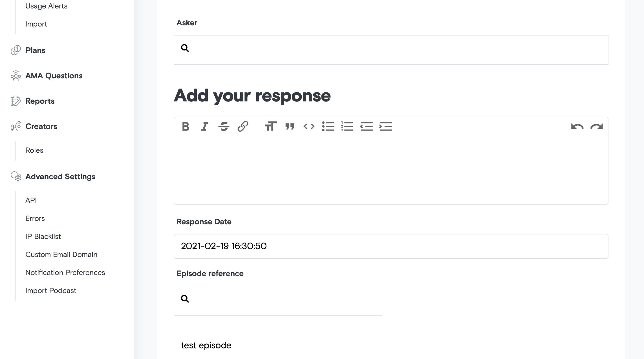Viewport: 644px width, 359px height.
Task: Insert a code block
Action: click(309, 127)
